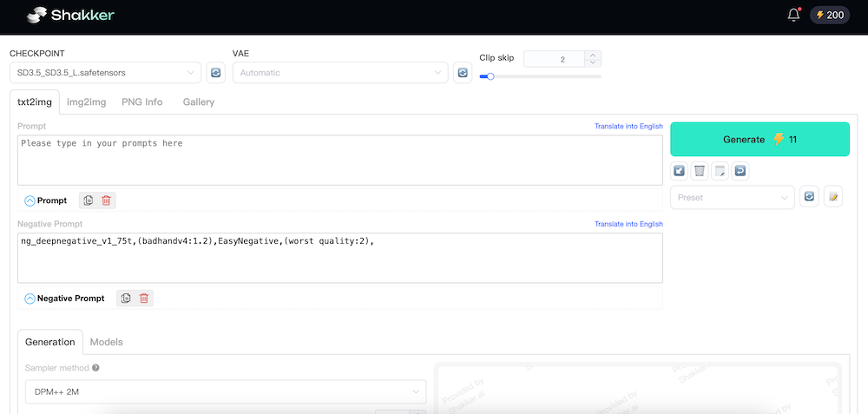
Task: Open the Gallery tab
Action: pyautogui.click(x=199, y=102)
